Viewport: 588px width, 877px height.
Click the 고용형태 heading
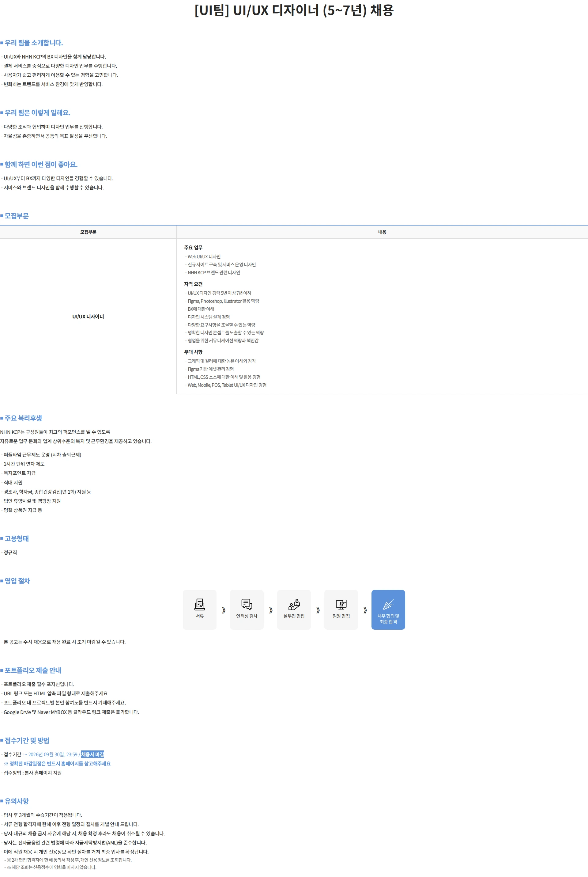(x=17, y=538)
